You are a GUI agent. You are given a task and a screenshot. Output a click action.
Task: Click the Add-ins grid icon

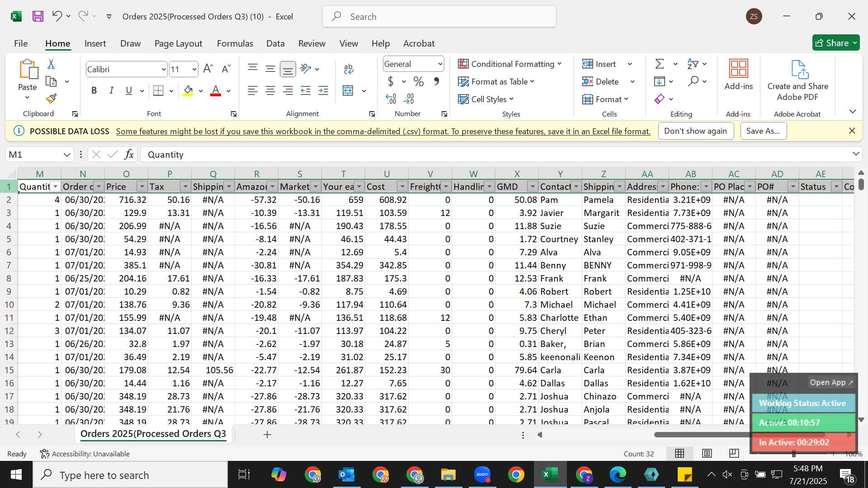click(x=739, y=69)
